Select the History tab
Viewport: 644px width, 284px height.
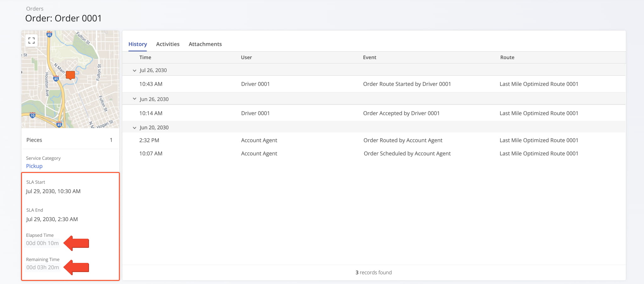[137, 44]
